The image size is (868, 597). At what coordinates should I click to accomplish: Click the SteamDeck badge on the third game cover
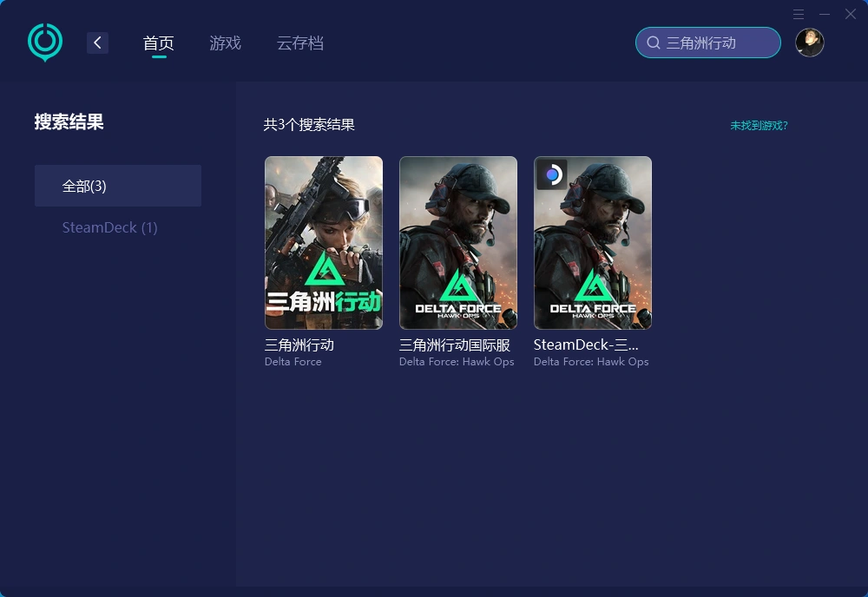pyautogui.click(x=550, y=175)
